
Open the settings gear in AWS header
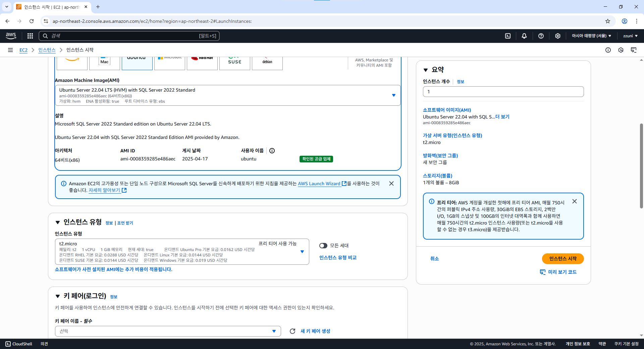point(558,36)
